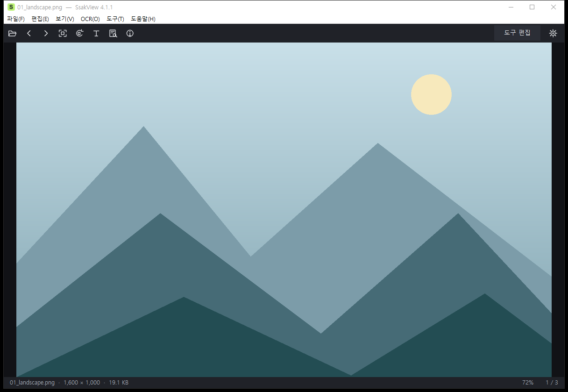Go to the previous image
This screenshot has width=568, height=392.
point(29,33)
